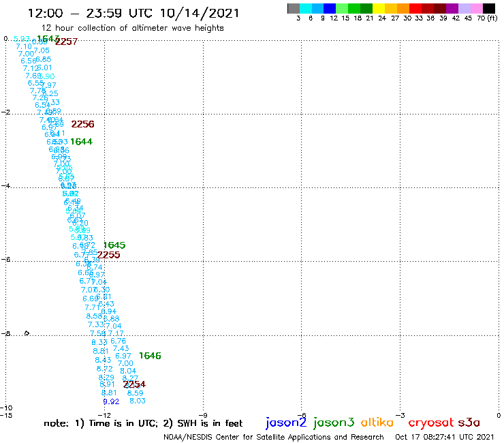Click the green pass time label 1645
The image size is (504, 443).
114,245
